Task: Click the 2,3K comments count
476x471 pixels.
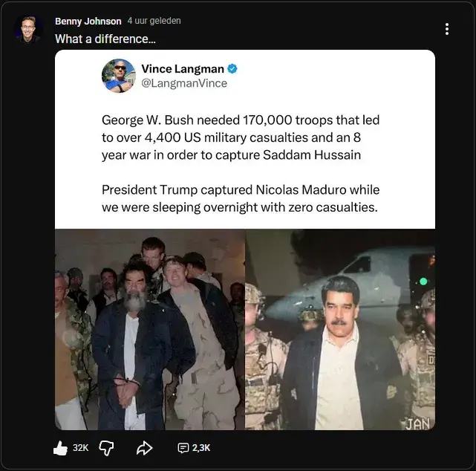Action: click(201, 448)
